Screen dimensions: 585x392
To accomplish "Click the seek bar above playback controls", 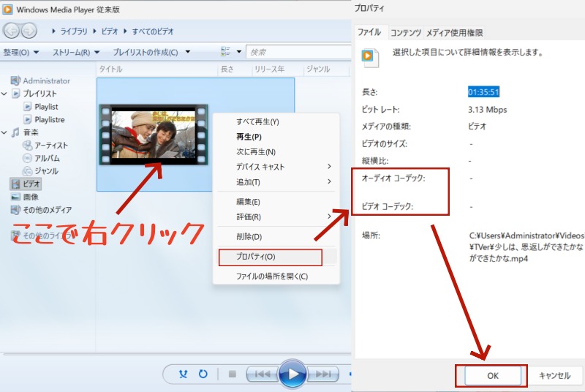I will click(x=175, y=353).
